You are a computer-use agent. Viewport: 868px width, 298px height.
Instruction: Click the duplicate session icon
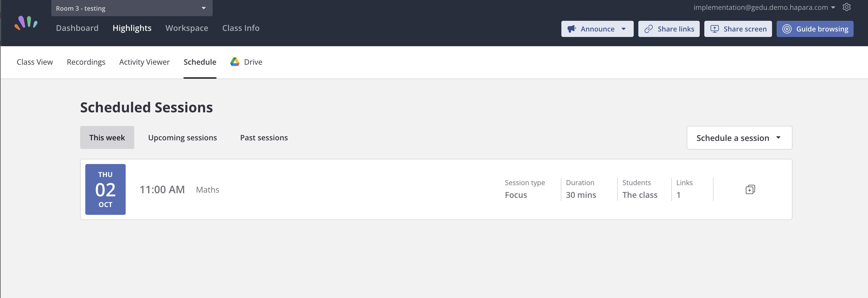tap(750, 189)
